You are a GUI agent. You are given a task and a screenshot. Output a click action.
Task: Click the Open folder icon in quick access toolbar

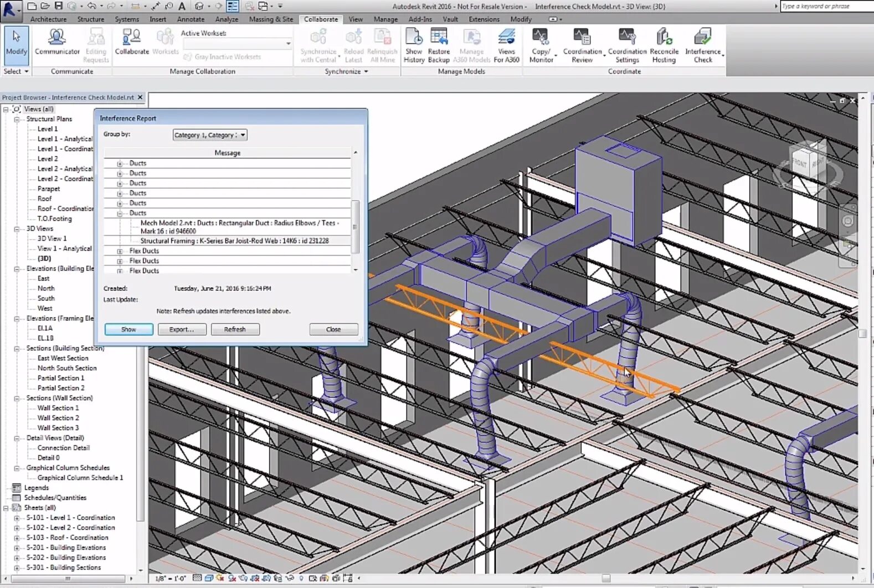coord(45,6)
